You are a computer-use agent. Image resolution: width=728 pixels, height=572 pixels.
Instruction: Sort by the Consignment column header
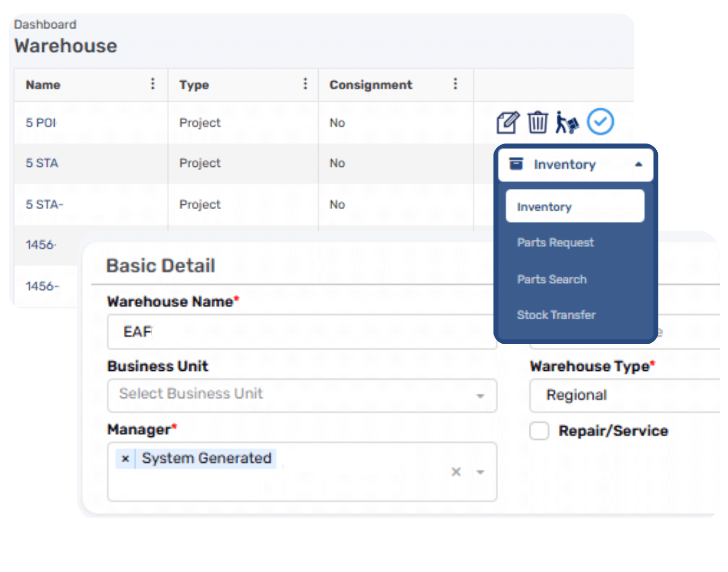[x=371, y=85]
